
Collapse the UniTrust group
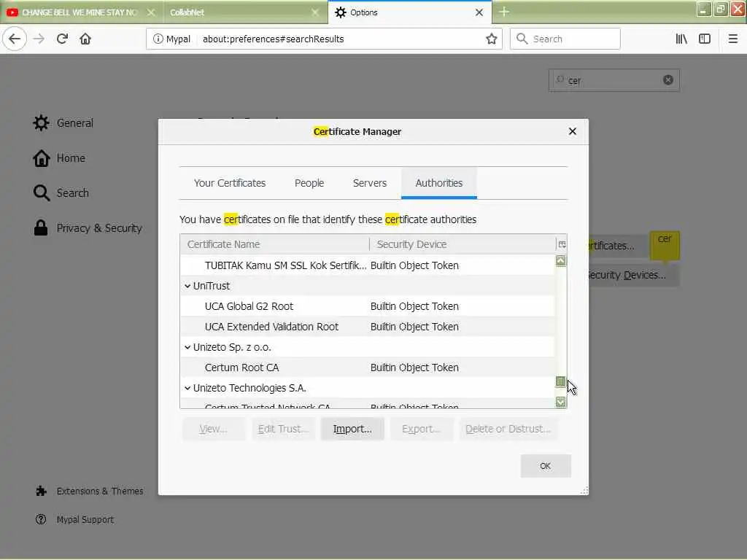(x=187, y=286)
